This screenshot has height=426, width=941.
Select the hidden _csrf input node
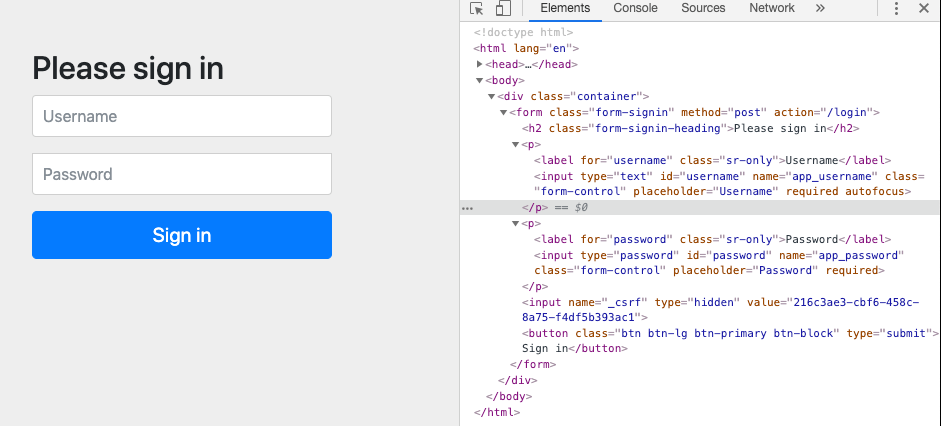coord(721,310)
